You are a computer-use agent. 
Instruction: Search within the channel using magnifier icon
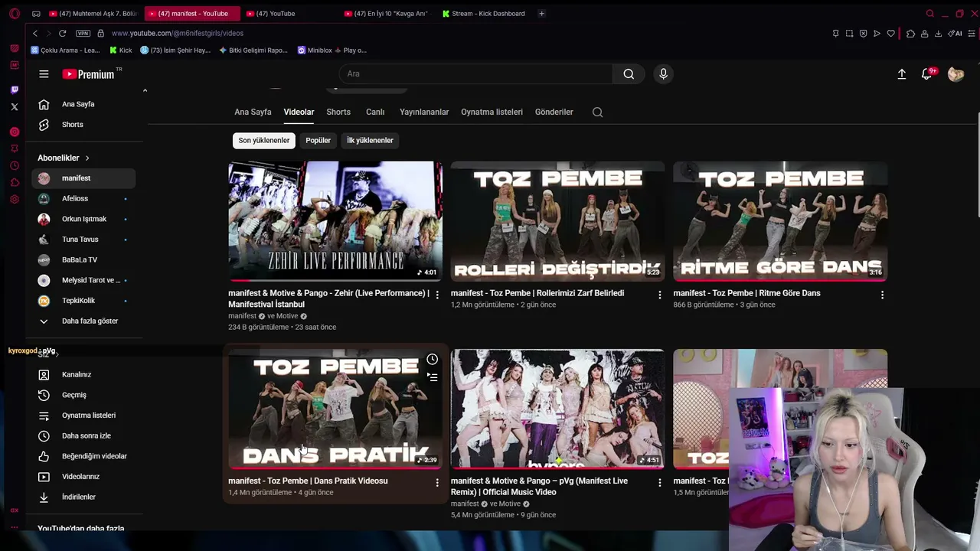tap(597, 112)
